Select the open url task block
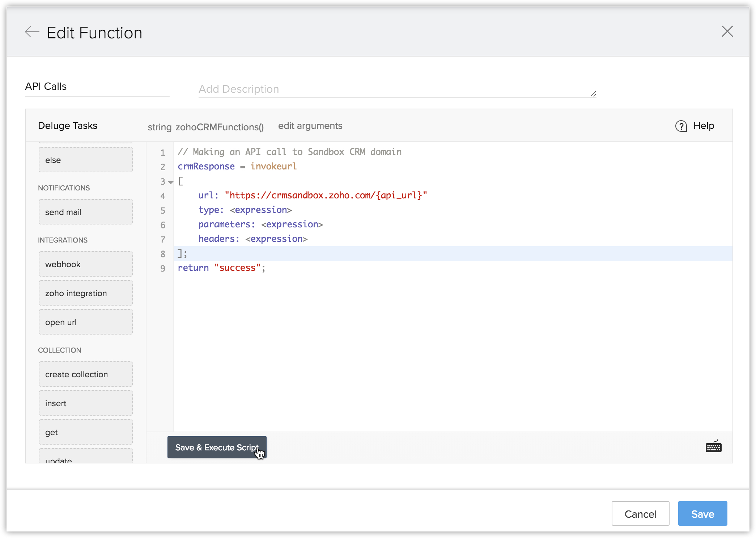 [x=85, y=322]
